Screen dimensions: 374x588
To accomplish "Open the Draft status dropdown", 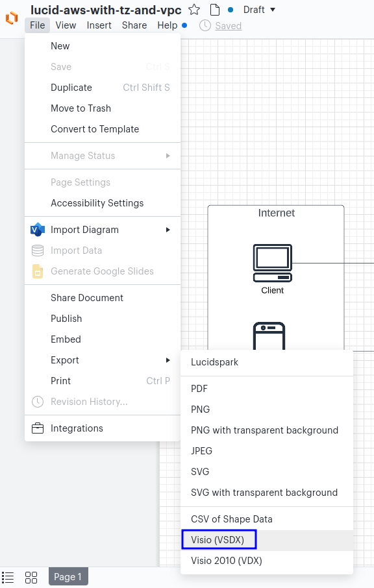I will tap(259, 10).
